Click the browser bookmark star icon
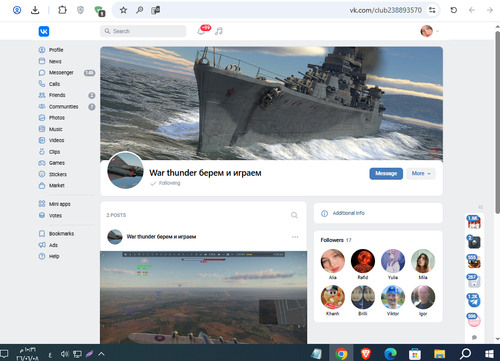This screenshot has height=361, width=500. [123, 10]
